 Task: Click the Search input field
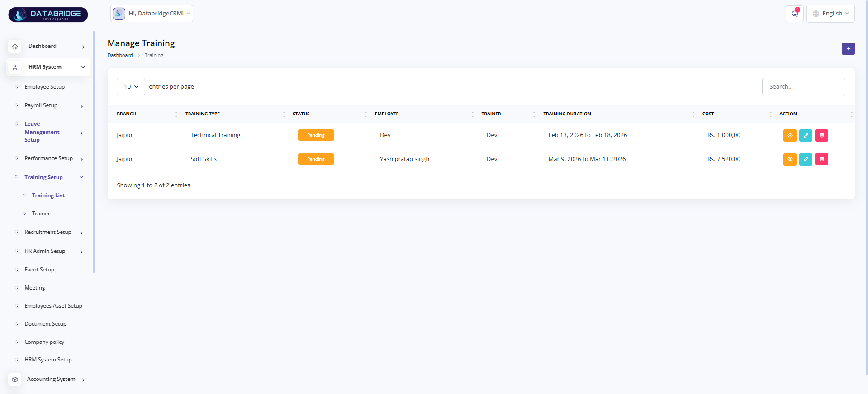[803, 87]
